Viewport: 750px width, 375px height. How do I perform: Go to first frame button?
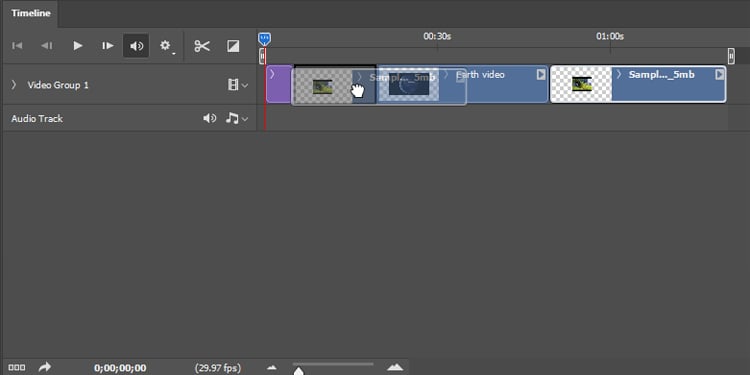click(17, 46)
